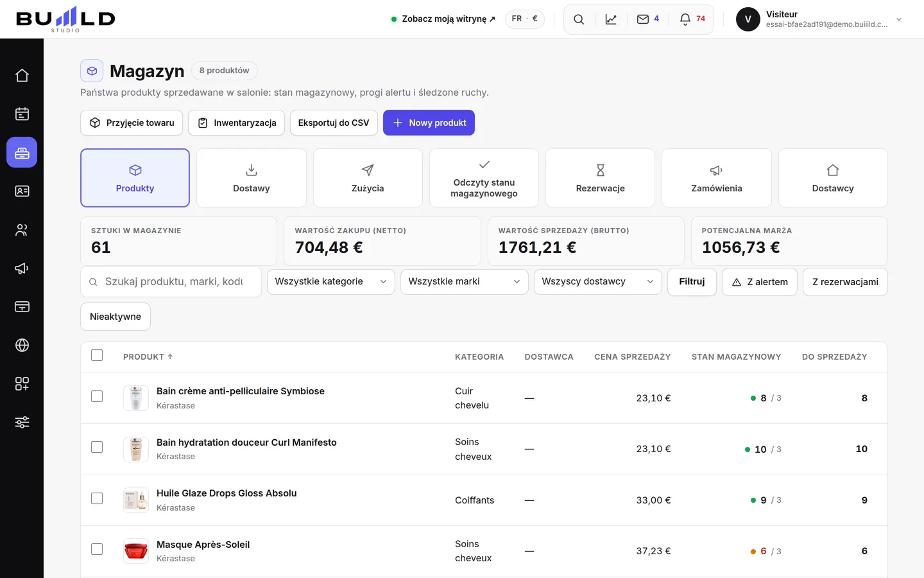This screenshot has height=578, width=924.
Task: Open the apps grid icon in sidebar
Action: (x=22, y=384)
